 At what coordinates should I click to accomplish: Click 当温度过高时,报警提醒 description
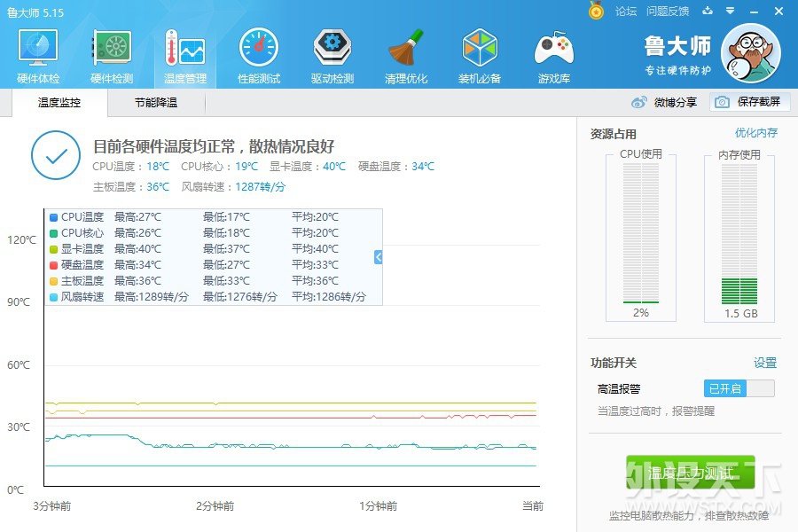(656, 411)
